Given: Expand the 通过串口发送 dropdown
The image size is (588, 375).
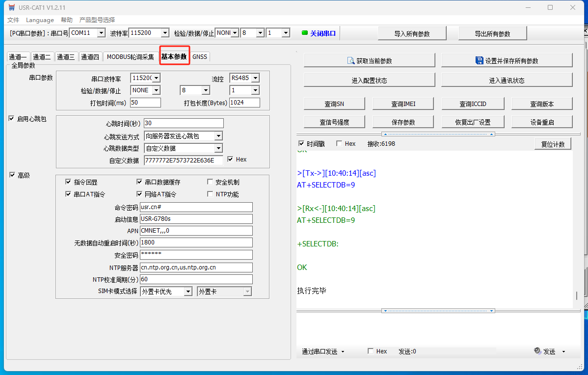Looking at the screenshot, I should (343, 351).
